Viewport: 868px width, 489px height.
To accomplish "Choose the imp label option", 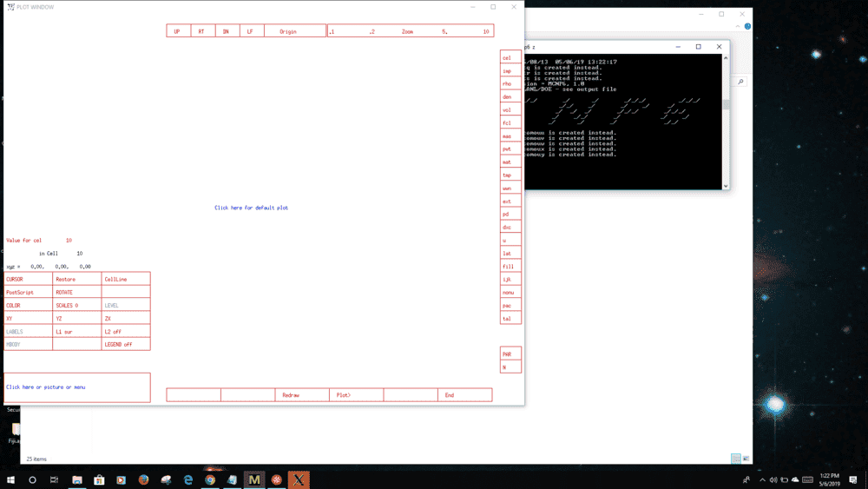I will [510, 71].
